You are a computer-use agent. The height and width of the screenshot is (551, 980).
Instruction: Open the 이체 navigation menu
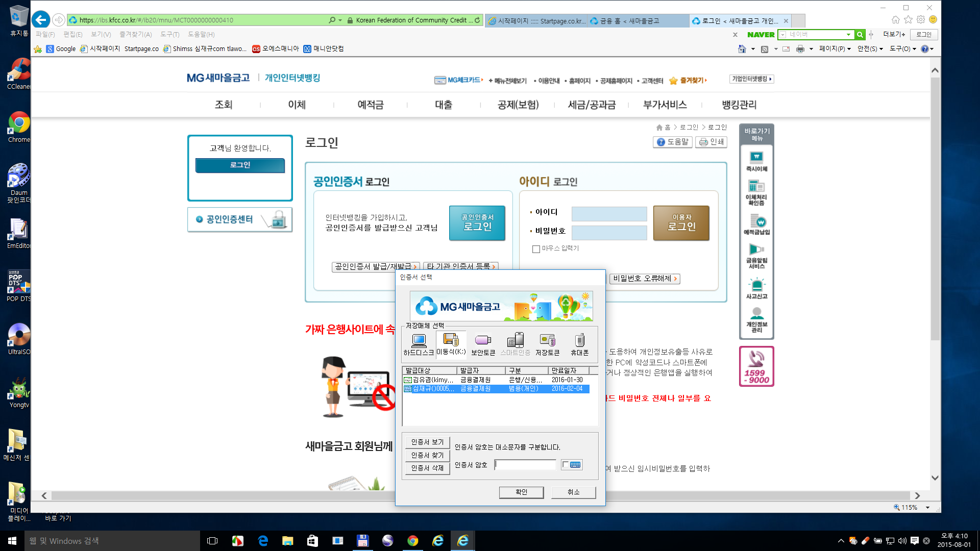[x=297, y=105]
